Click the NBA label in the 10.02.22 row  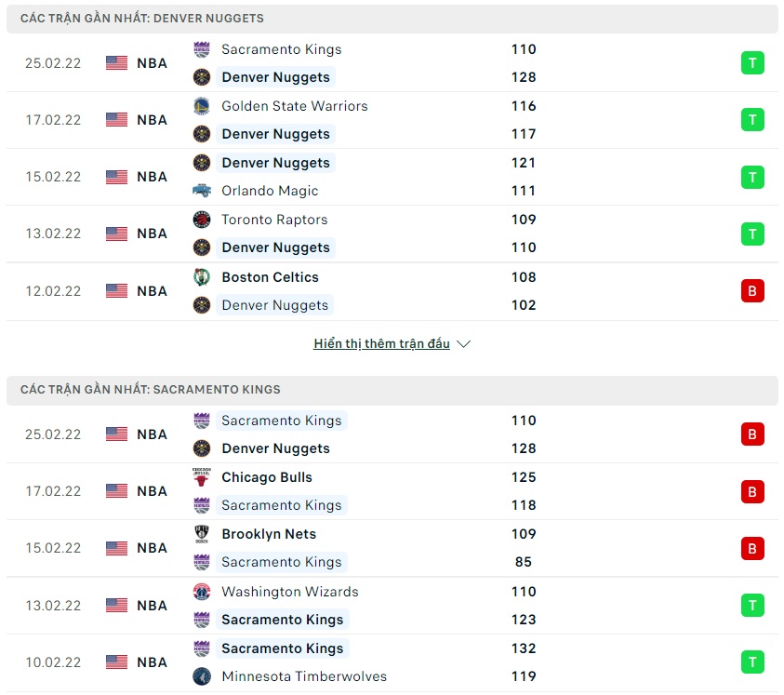click(152, 662)
